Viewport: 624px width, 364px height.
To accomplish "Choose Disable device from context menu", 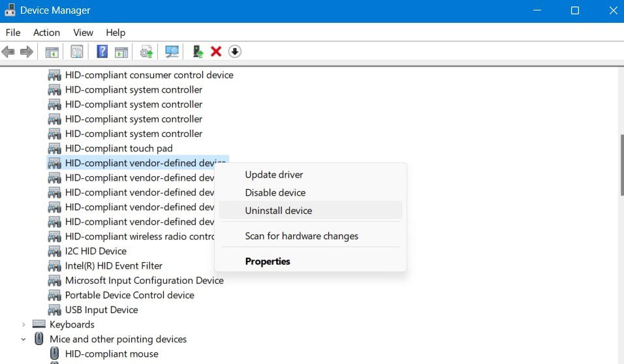I will (311, 192).
